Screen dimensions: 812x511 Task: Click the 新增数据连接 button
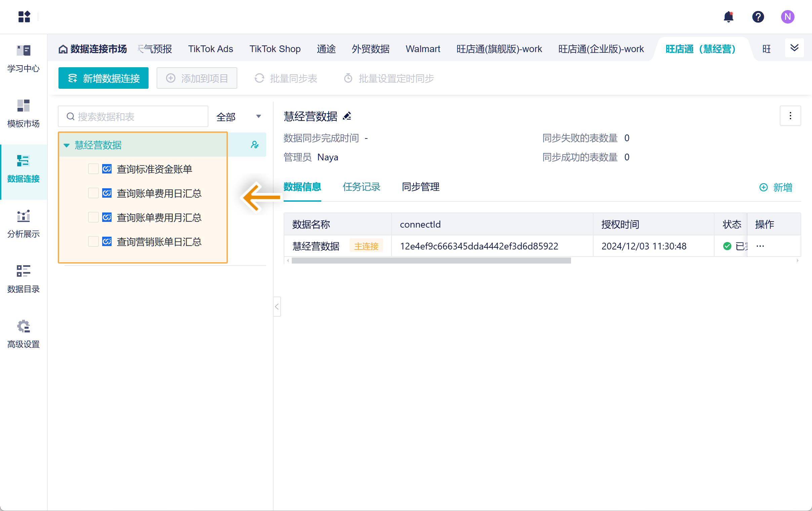click(x=103, y=78)
